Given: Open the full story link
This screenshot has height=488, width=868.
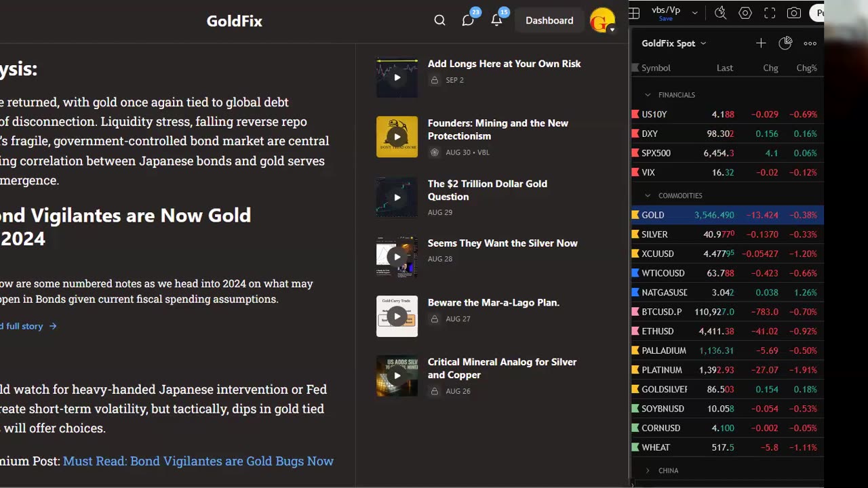Looking at the screenshot, I should pos(28,326).
